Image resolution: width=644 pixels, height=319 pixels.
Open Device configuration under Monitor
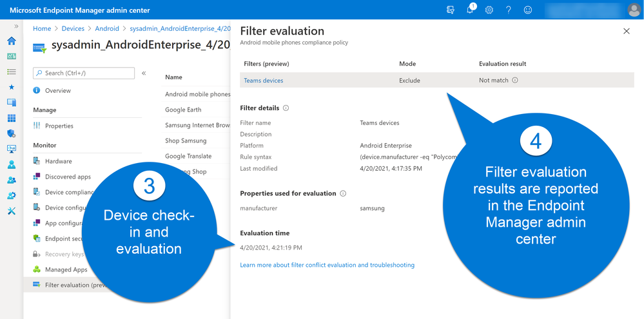click(x=66, y=208)
